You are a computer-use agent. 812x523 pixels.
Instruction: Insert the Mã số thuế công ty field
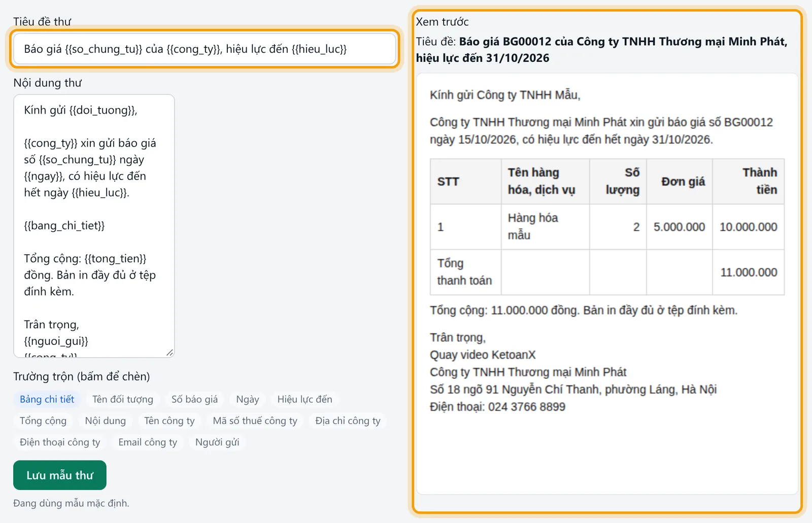[255, 421]
